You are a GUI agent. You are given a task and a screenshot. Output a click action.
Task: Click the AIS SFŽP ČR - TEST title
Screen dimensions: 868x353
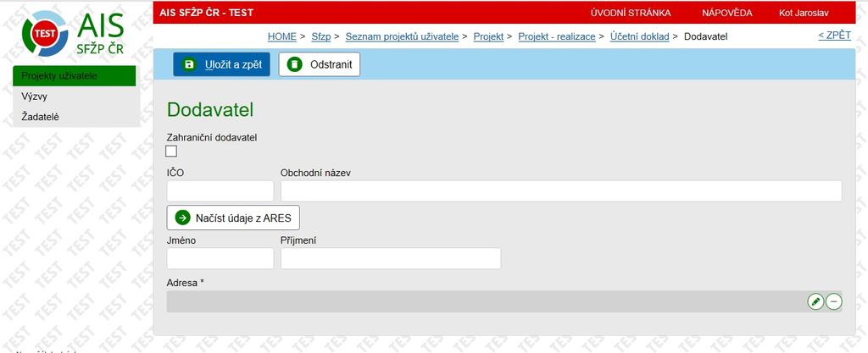click(x=206, y=13)
